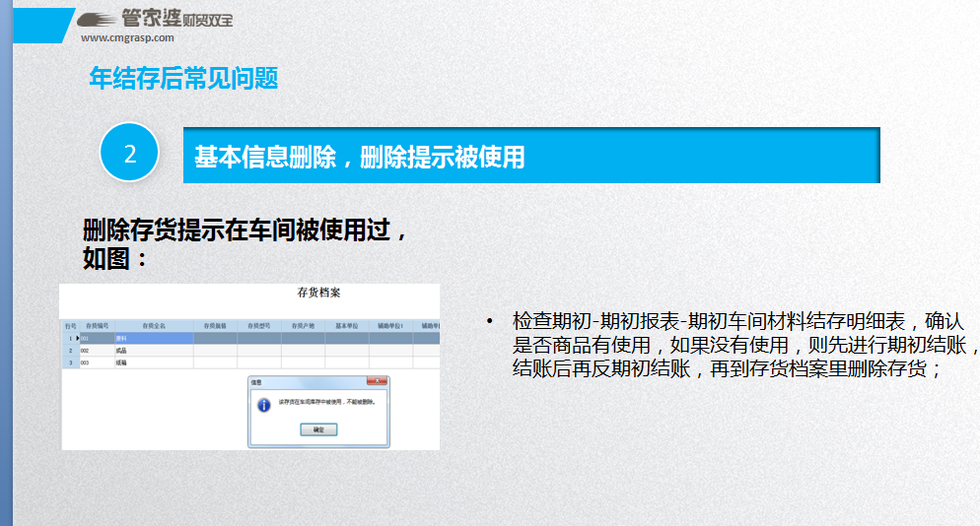The height and width of the screenshot is (526, 980).
Task: Click the 存货产地 column header
Action: pyautogui.click(x=303, y=325)
